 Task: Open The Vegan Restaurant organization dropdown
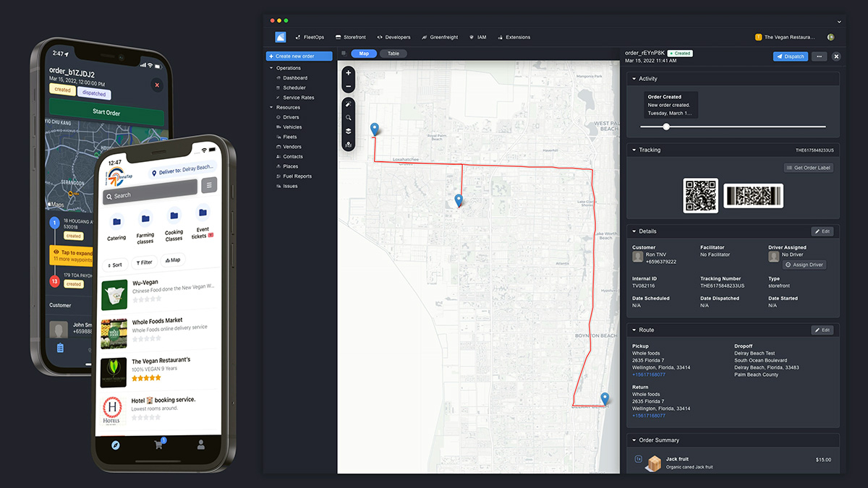(x=785, y=37)
